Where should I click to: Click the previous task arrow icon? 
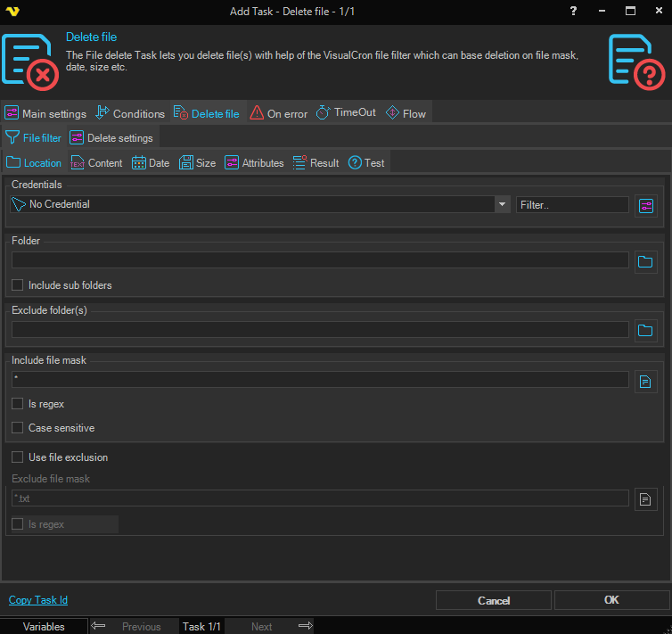coord(99,626)
